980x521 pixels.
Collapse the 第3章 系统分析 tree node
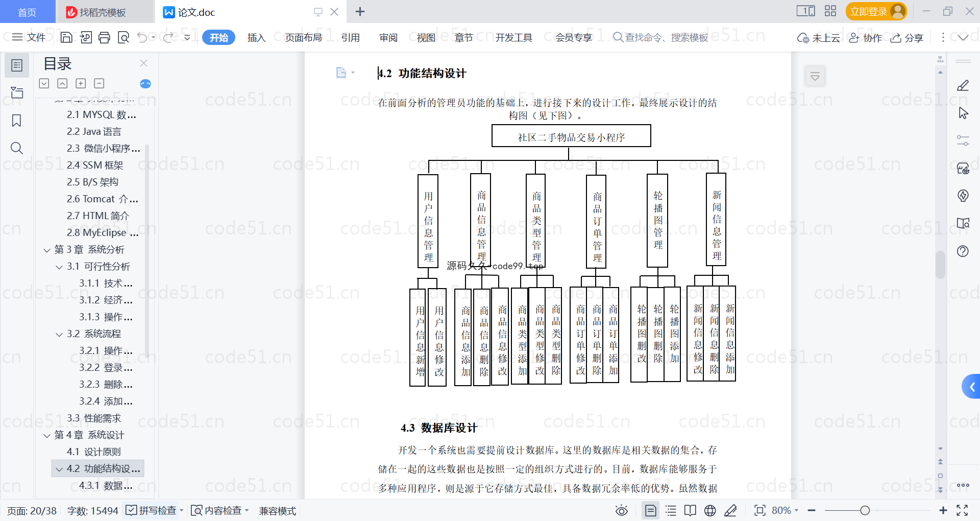[47, 250]
